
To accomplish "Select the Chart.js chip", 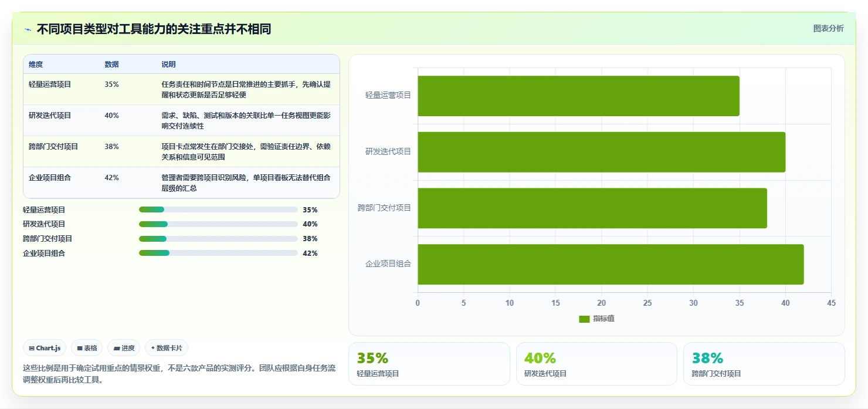I will pyautogui.click(x=45, y=348).
